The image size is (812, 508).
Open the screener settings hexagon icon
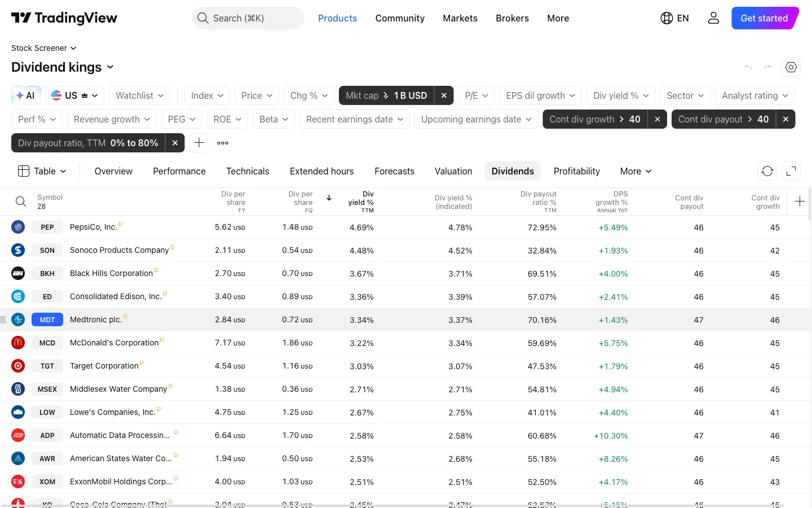pos(791,67)
